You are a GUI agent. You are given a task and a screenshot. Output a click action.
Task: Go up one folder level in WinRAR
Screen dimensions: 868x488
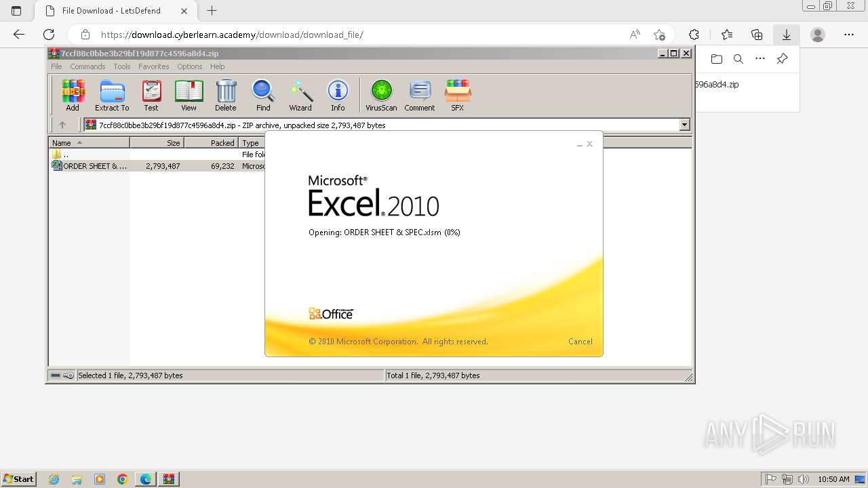[x=62, y=125]
